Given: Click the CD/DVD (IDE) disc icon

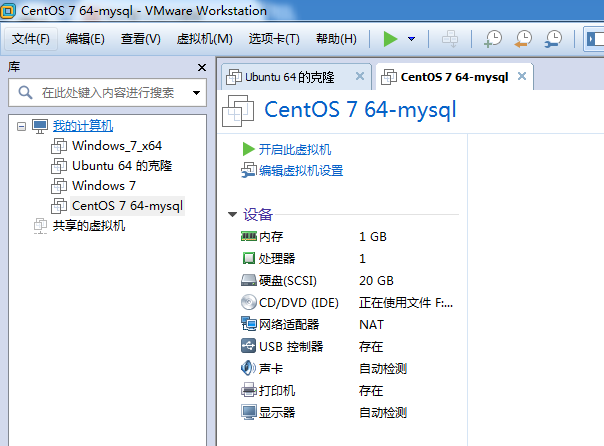Looking at the screenshot, I should point(248,302).
